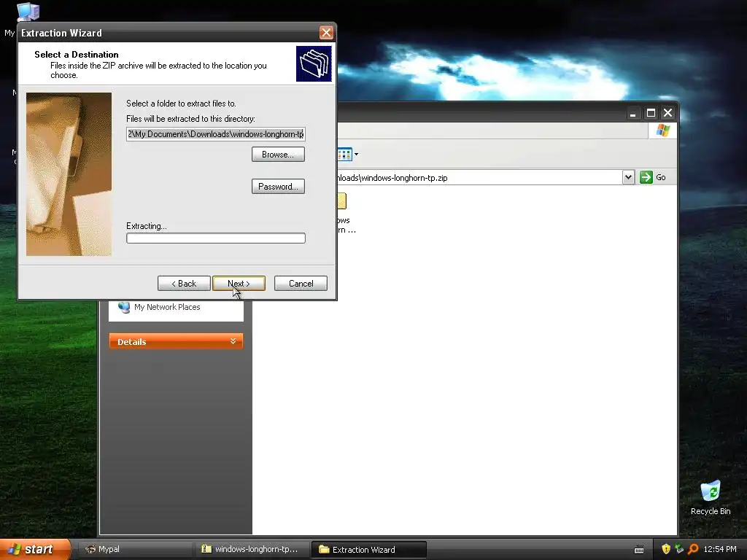Switch to windows-longhorn-tp taskbar button
Screen dimensions: 747x560
(252, 549)
